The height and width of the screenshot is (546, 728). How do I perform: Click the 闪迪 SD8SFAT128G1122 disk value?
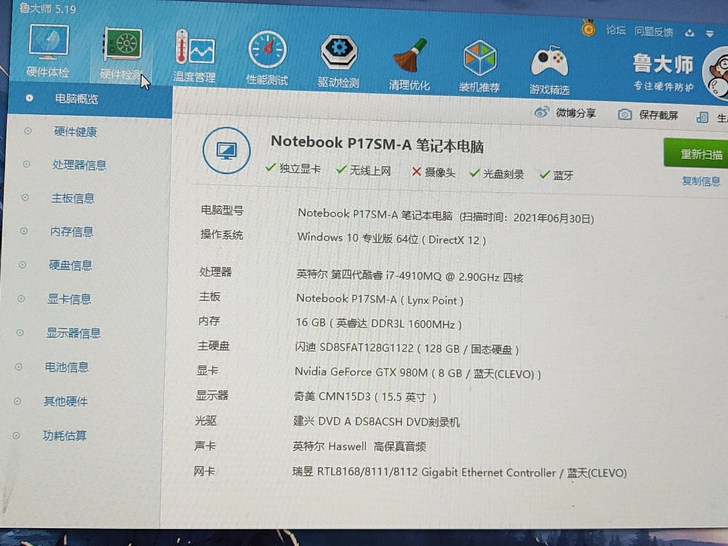point(407,348)
